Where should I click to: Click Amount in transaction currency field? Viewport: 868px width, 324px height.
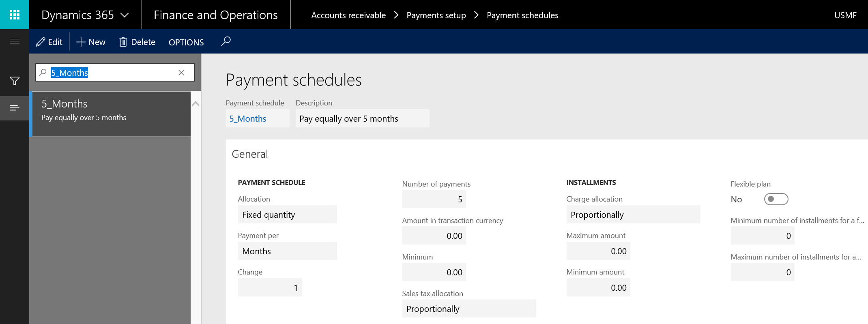tap(434, 236)
